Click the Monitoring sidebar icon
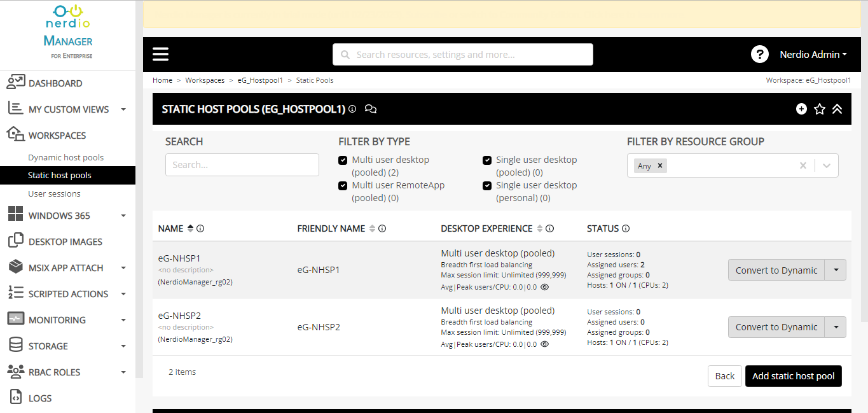Viewport: 868px width, 413px height. [x=16, y=319]
